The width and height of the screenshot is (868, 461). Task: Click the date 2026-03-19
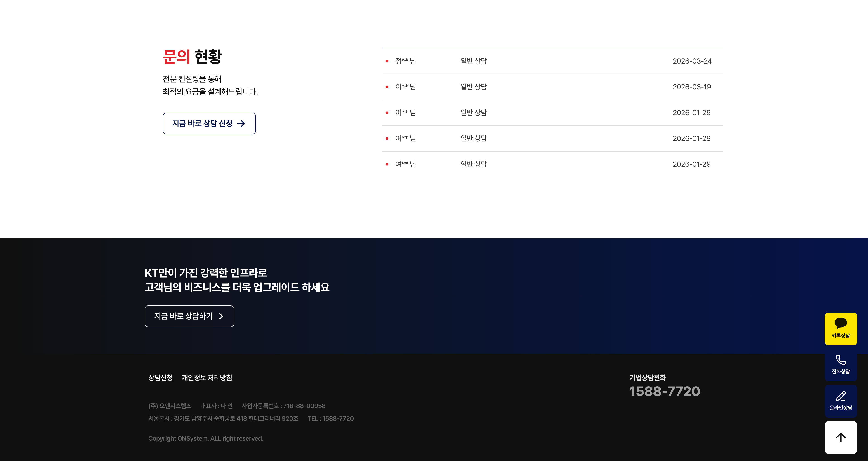click(692, 87)
